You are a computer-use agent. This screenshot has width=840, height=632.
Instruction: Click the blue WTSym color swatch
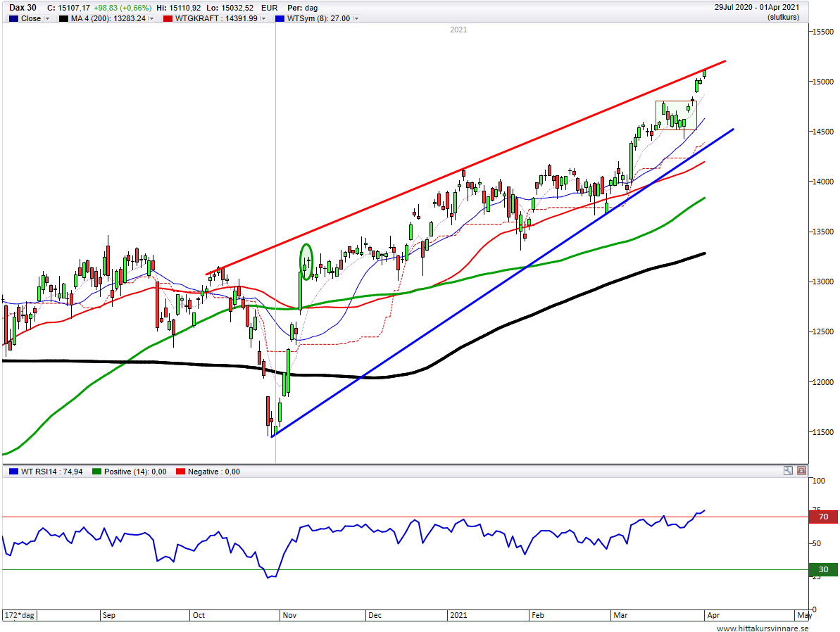tap(280, 19)
